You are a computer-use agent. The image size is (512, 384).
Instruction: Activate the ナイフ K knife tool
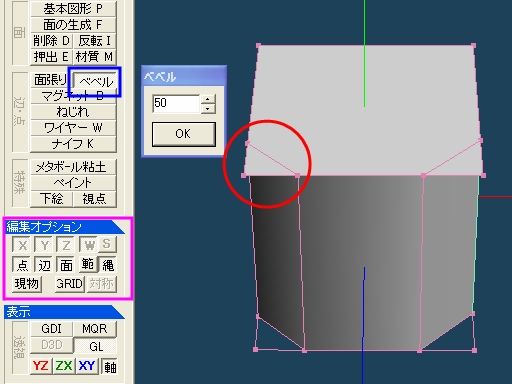[x=73, y=144]
